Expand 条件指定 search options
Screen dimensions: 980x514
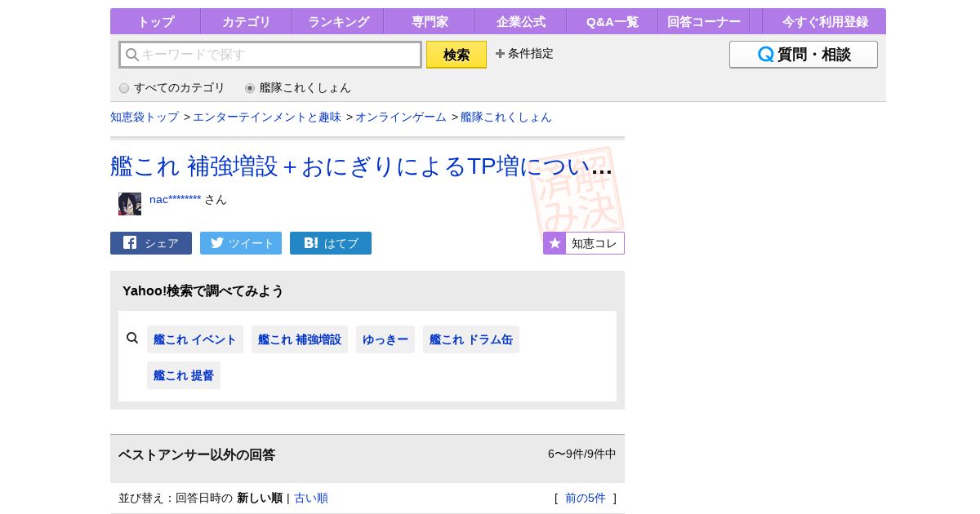pos(524,53)
